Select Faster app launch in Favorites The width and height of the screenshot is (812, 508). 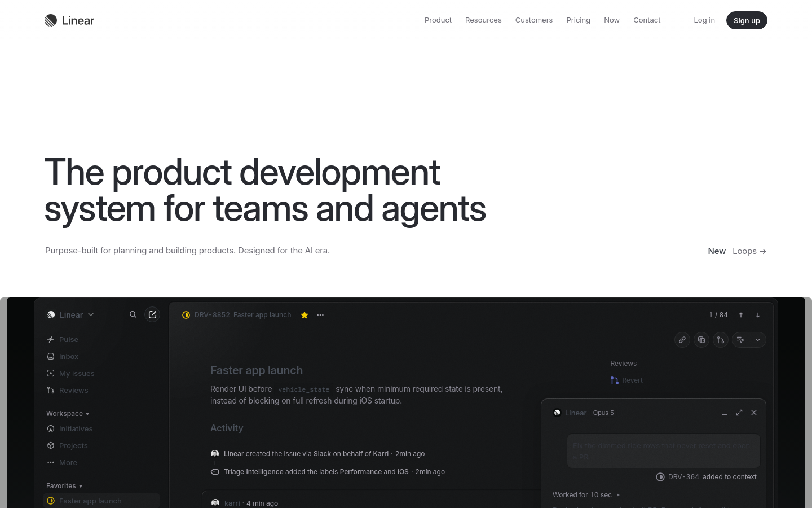[x=101, y=501]
